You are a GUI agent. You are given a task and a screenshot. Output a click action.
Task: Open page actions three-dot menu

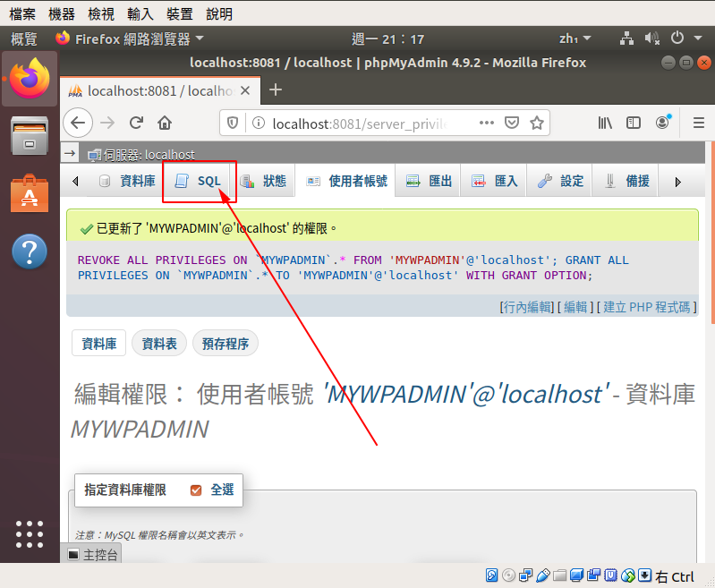487,123
